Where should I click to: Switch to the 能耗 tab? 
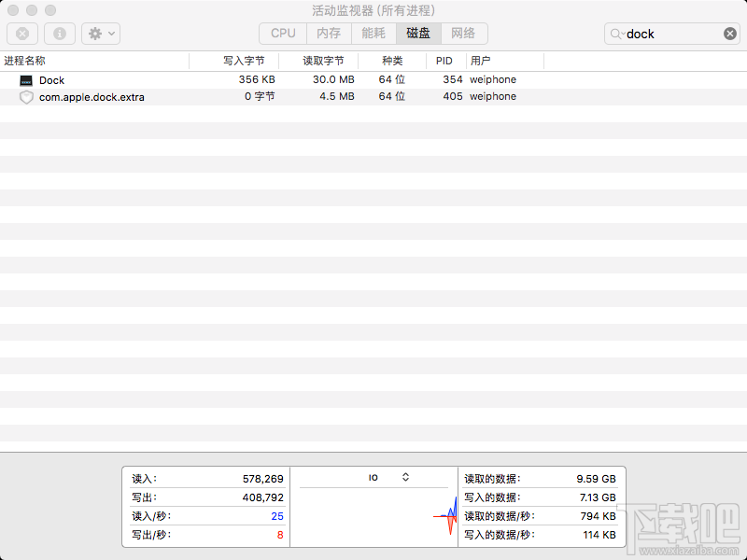373,33
